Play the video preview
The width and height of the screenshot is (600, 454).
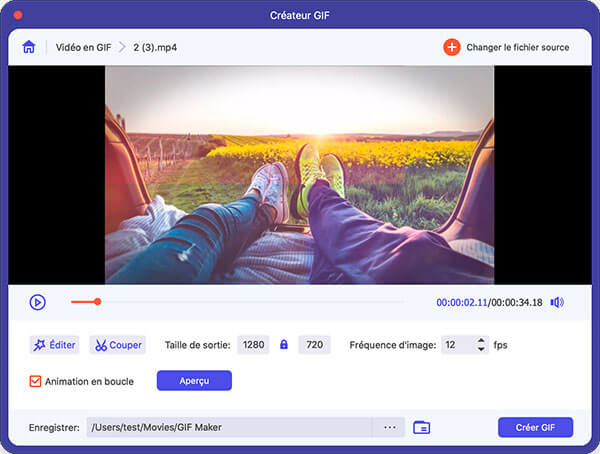coord(38,302)
